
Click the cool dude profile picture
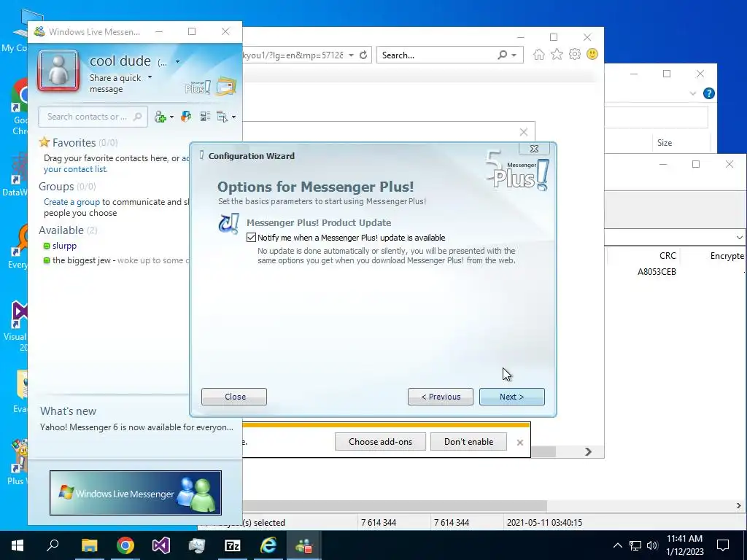(x=58, y=71)
